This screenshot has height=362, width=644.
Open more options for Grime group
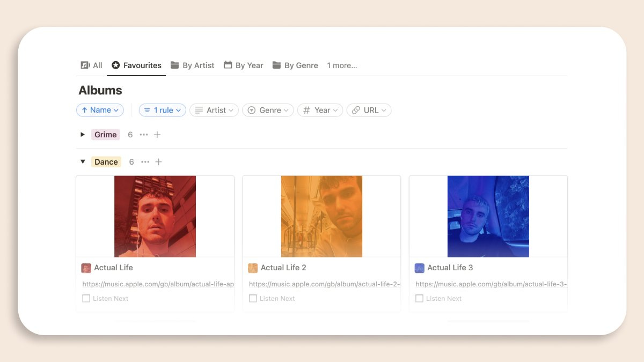tap(144, 135)
